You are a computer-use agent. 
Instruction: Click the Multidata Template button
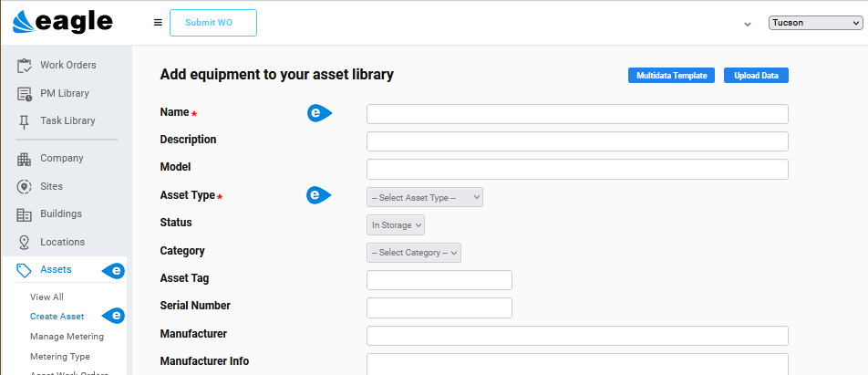(x=671, y=76)
